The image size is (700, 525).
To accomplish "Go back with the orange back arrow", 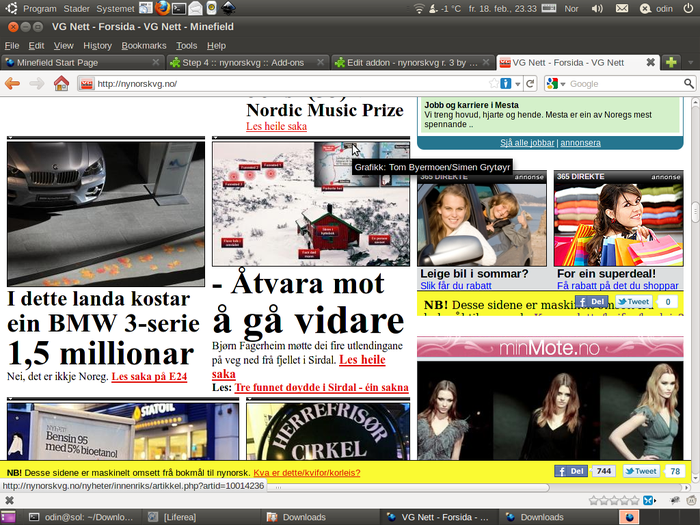I will point(12,83).
